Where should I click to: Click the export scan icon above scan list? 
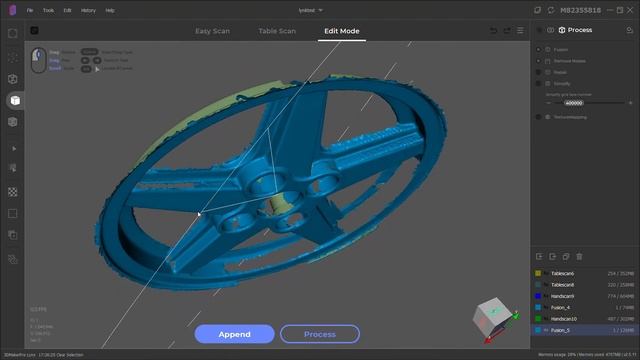coord(553,257)
